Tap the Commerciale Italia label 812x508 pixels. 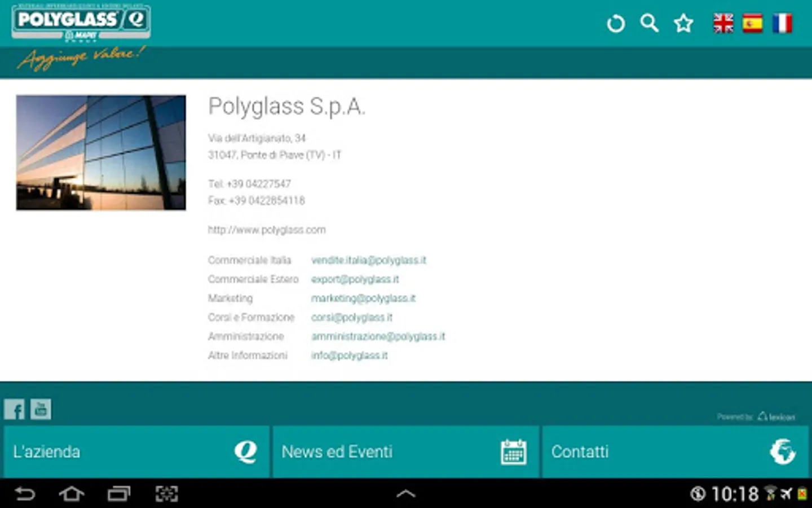[x=249, y=260]
